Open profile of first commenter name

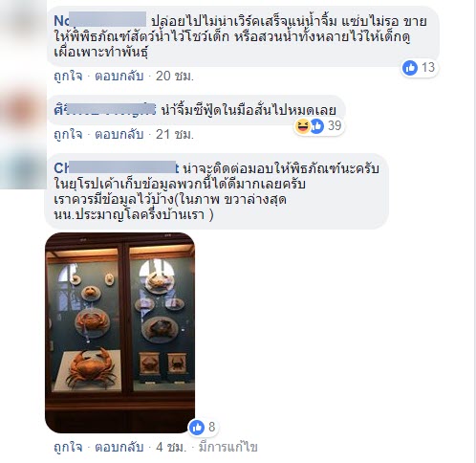coord(100,21)
